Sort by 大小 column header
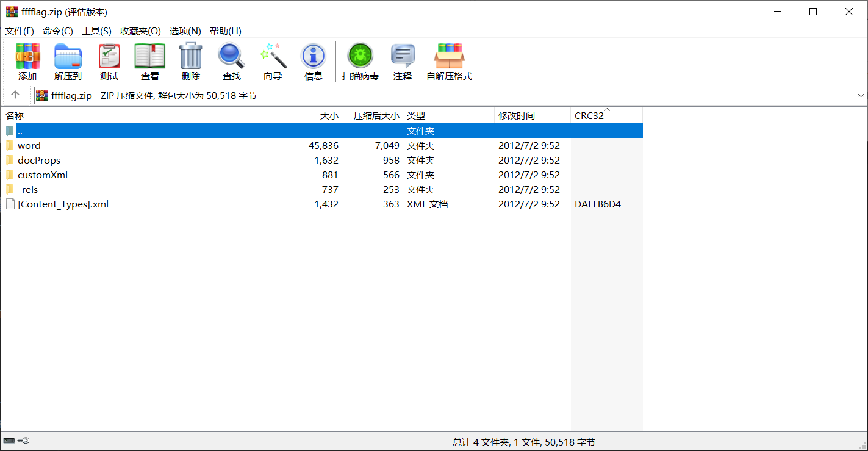868x451 pixels. [312, 115]
